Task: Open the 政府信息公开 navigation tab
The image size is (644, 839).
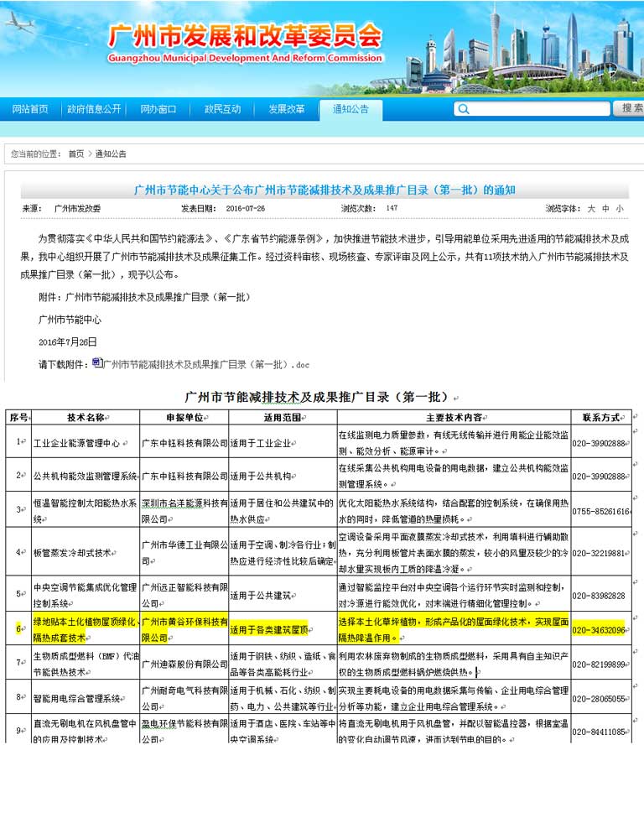Action: 94,109
